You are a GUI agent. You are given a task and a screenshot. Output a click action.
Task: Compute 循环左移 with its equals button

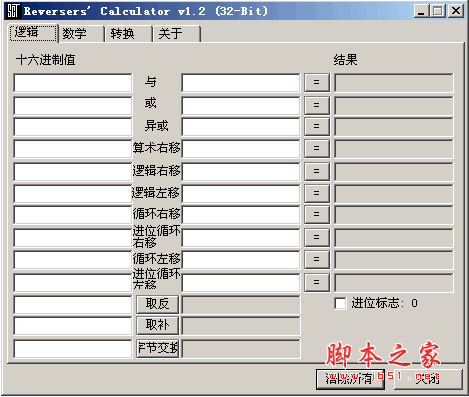point(317,259)
